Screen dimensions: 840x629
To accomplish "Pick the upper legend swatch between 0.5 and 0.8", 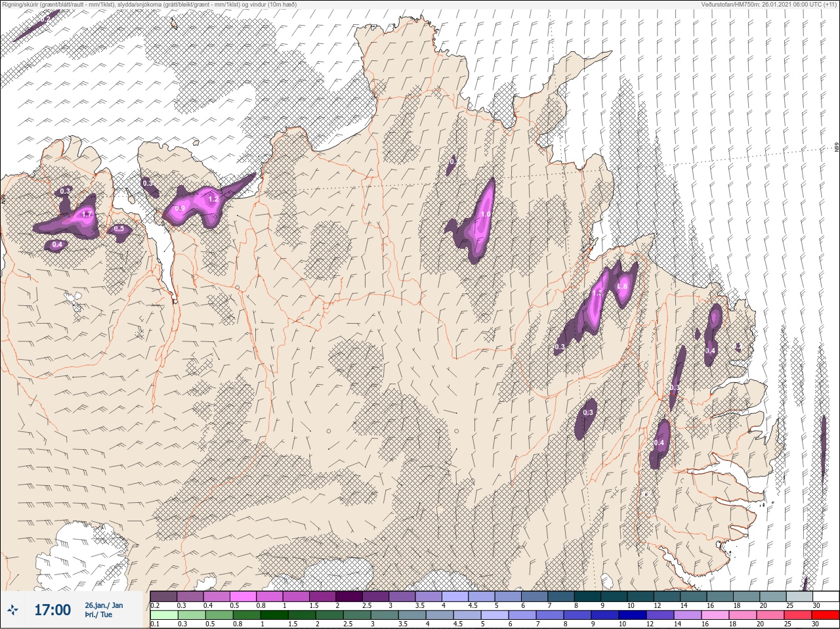I will coord(243,596).
